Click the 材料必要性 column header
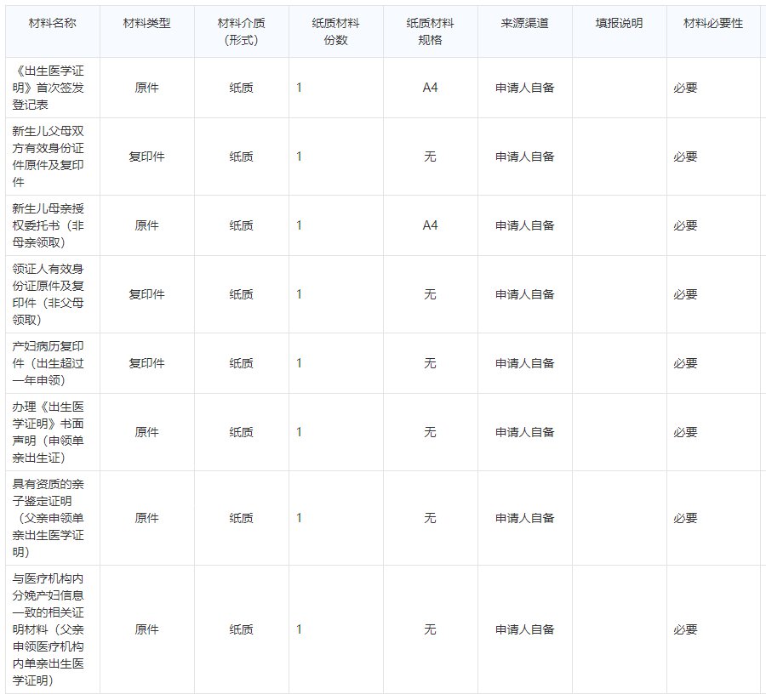 point(712,23)
